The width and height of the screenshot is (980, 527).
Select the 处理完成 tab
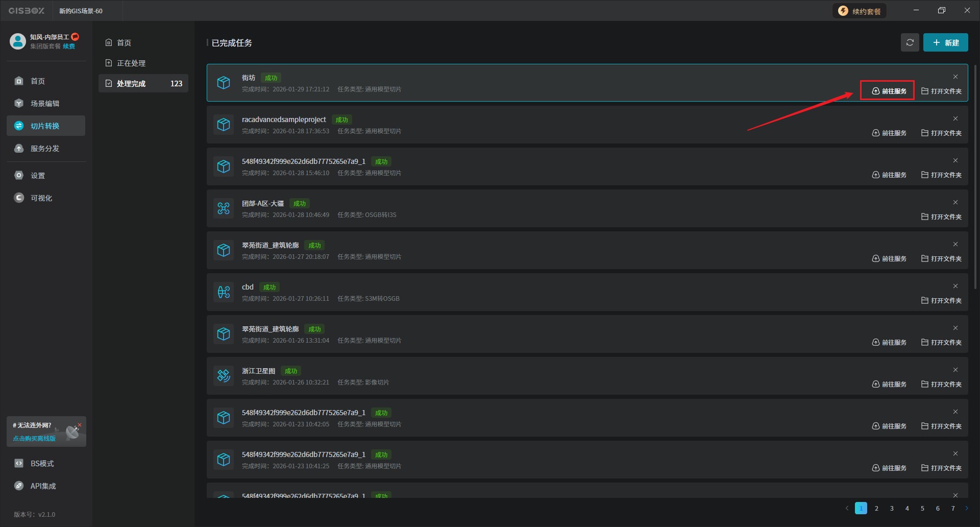(131, 84)
